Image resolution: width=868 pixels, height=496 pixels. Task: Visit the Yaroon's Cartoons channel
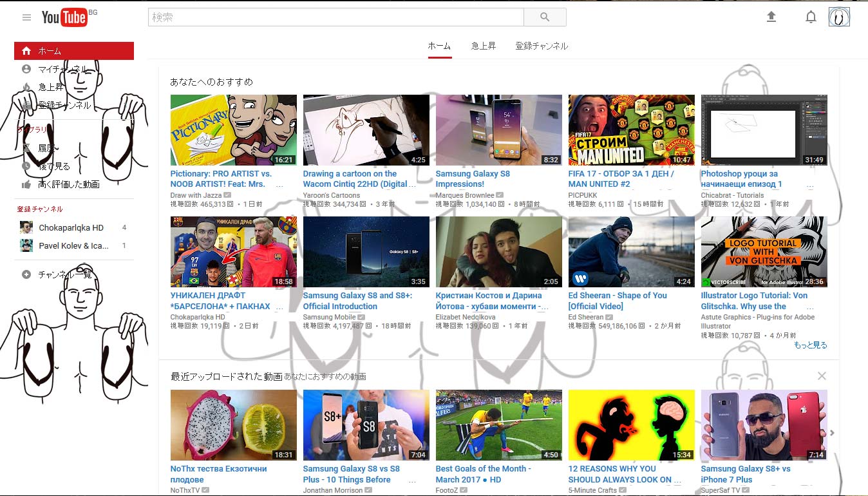(x=332, y=195)
